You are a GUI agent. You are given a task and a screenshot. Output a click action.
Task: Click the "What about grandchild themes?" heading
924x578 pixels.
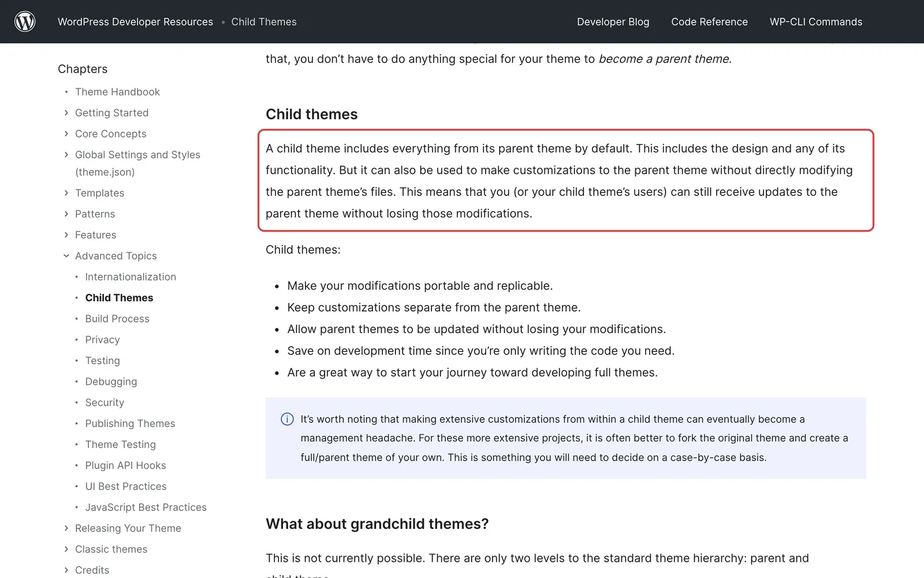[377, 524]
